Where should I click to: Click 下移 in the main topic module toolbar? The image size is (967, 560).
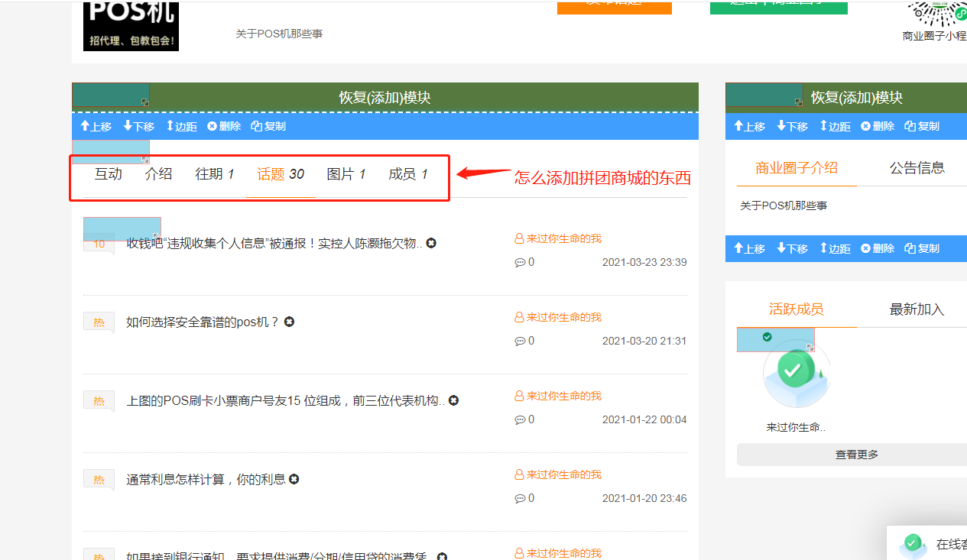click(138, 126)
